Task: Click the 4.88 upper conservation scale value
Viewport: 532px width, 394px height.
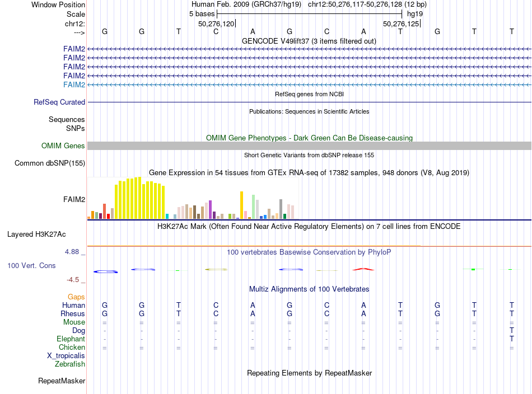Action: coord(72,252)
